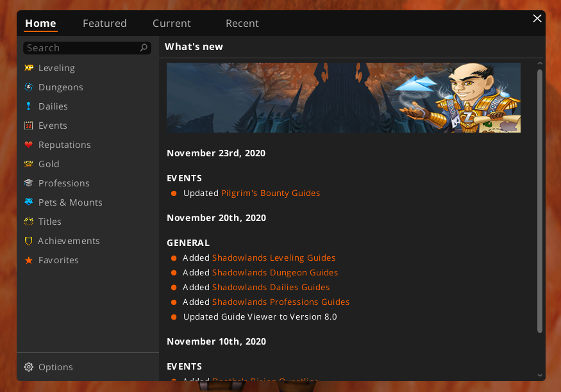Viewport: 561px width, 392px height.
Task: Open Pilgrim's Bounty Guides link
Action: (271, 193)
